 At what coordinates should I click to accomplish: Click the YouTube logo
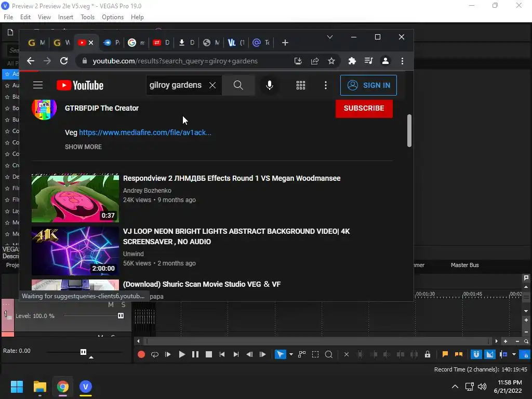[x=79, y=85]
